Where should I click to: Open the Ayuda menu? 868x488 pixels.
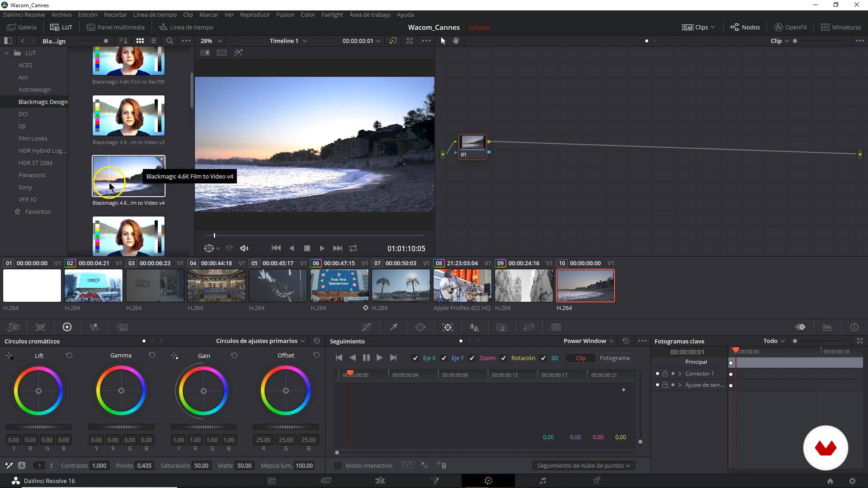pyautogui.click(x=405, y=14)
